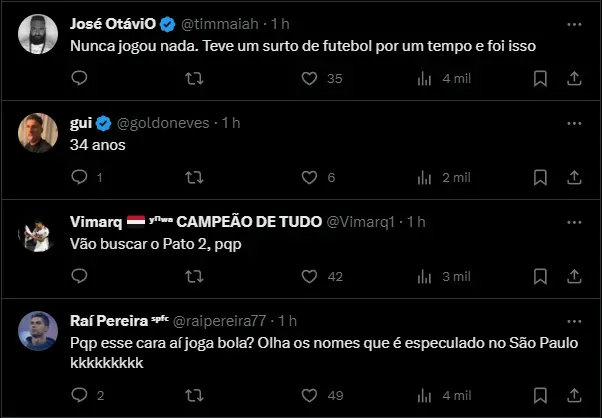The height and width of the screenshot is (418, 602).
Task: Open more options on gui's tweet
Action: [x=574, y=122]
